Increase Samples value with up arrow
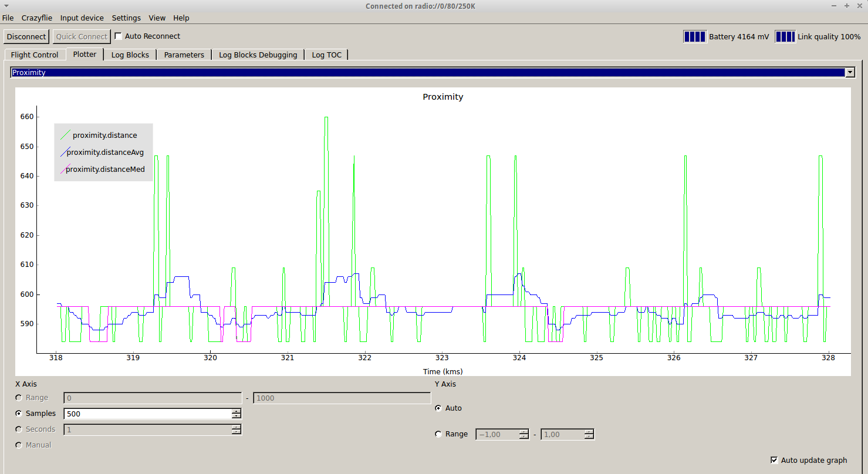This screenshot has height=474, width=868. (x=236, y=411)
